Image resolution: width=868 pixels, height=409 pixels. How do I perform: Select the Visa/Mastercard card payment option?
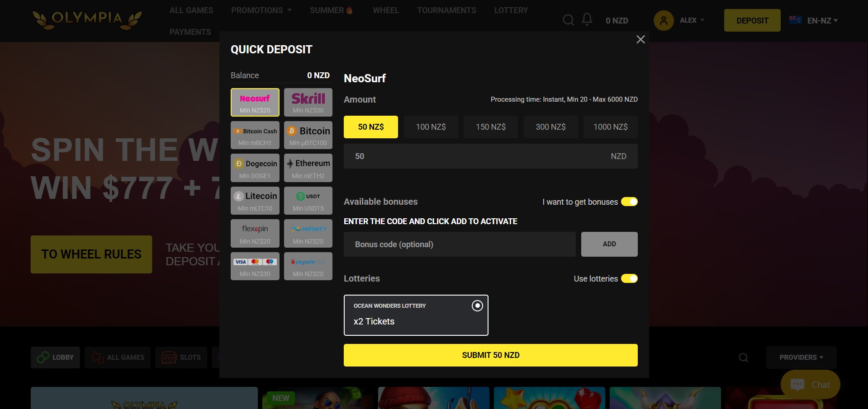[x=255, y=266]
